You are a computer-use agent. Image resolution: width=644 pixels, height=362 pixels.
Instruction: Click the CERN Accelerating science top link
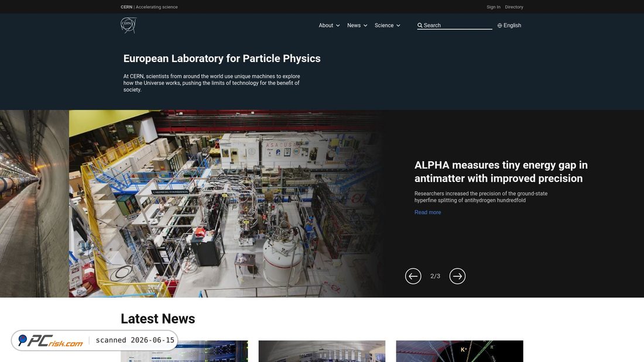pos(149,7)
